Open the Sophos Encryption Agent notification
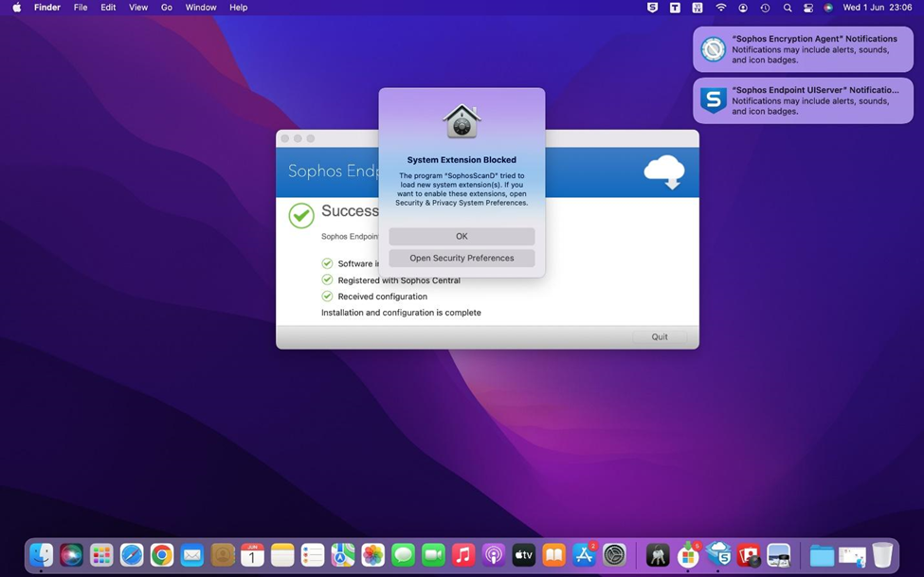924x577 pixels. tap(803, 49)
